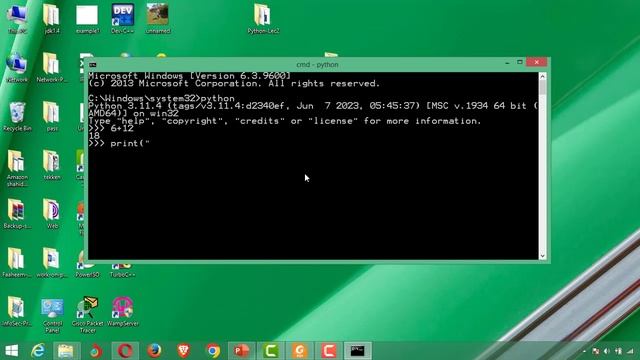Open the swirl-logo browser left of Opera
The width and height of the screenshot is (640, 360).
(96, 351)
